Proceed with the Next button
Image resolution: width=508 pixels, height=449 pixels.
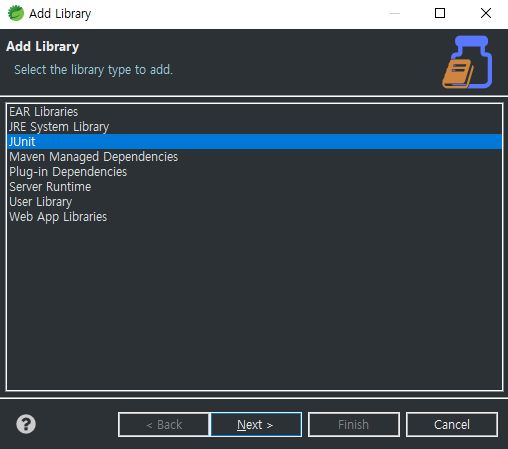pyautogui.click(x=256, y=425)
